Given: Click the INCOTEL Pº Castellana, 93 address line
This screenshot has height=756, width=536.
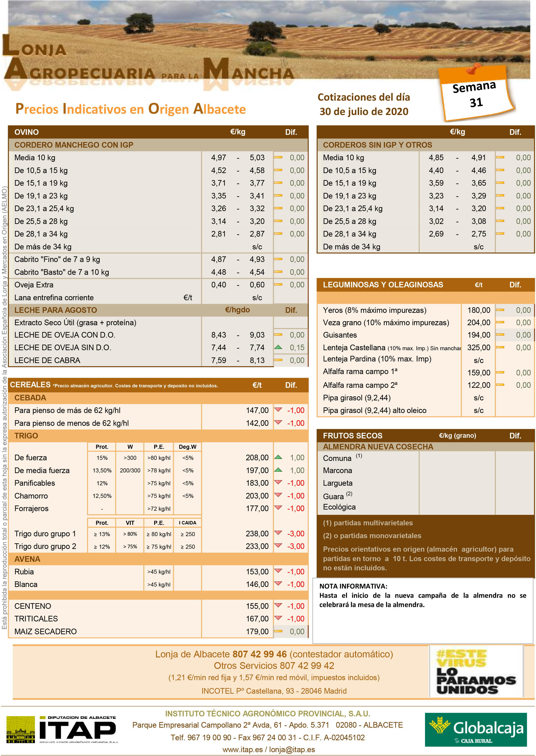Looking at the screenshot, I should click(274, 691).
